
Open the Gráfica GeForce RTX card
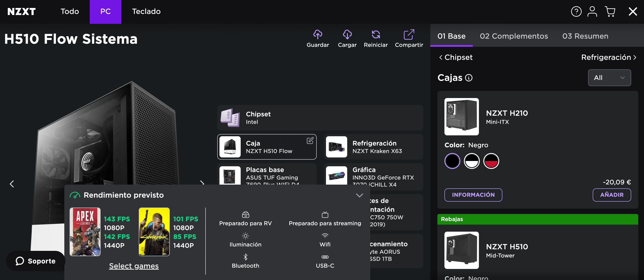point(373,177)
